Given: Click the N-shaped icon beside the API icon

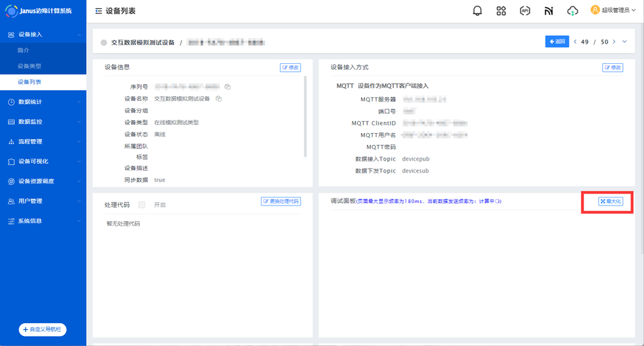Looking at the screenshot, I should pos(549,11).
